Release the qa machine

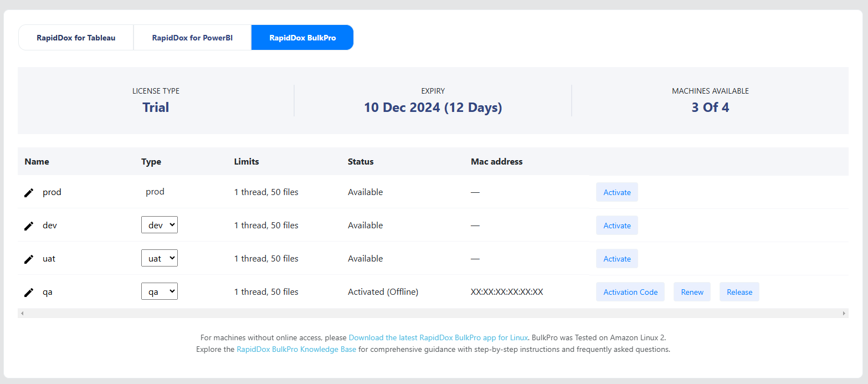[739, 292]
